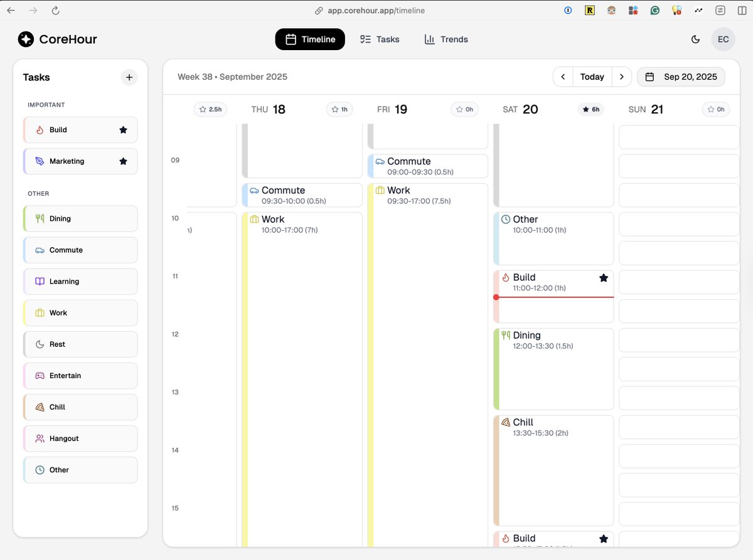753x560 pixels.
Task: Click the Hangout people icon in sidebar
Action: [40, 438]
